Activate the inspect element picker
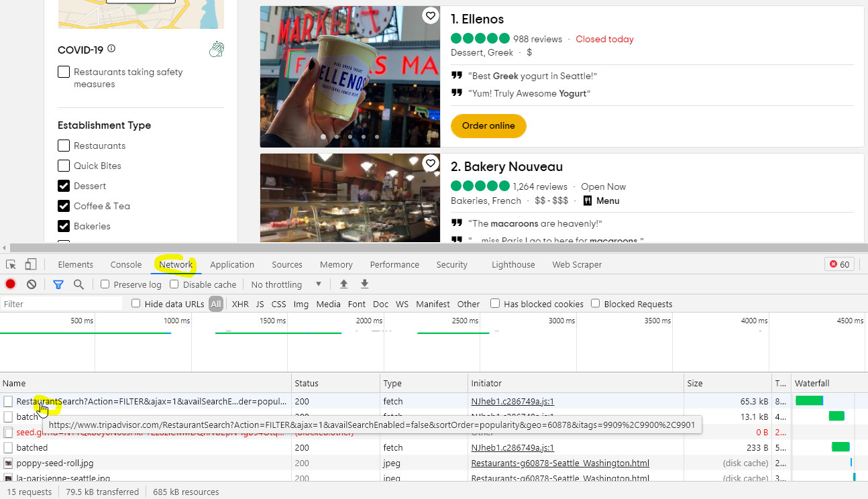Screen dimensions: 868x499 click(11, 264)
